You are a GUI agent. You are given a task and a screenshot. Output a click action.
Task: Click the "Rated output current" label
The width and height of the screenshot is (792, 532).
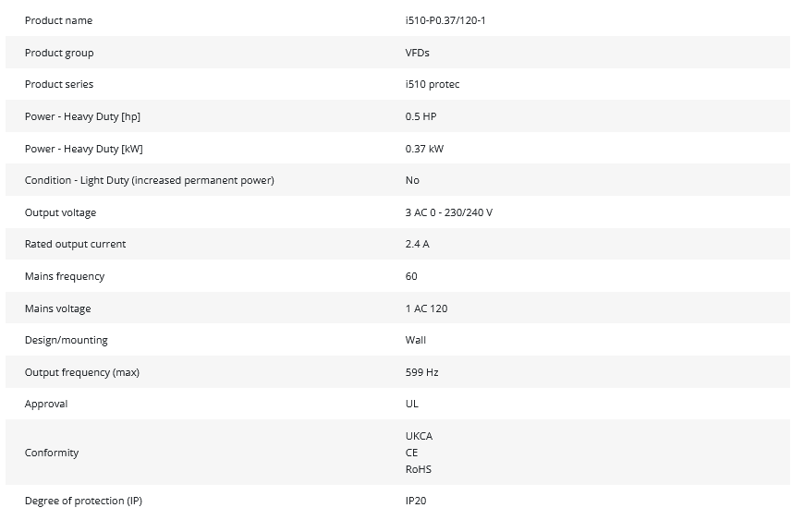click(x=75, y=244)
